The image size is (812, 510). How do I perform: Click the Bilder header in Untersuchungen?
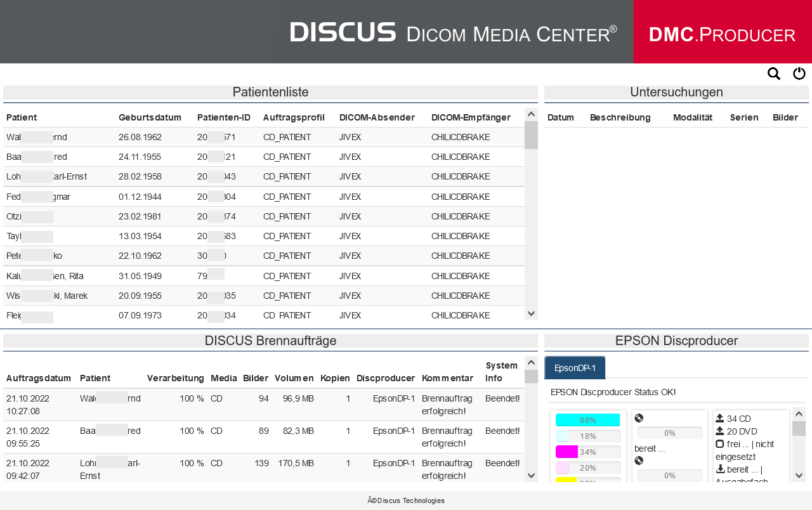point(785,117)
